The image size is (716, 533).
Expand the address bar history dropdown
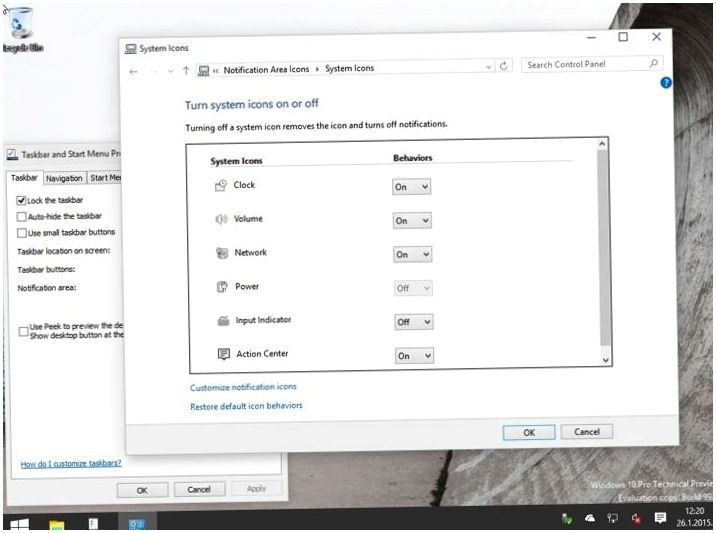tap(489, 67)
